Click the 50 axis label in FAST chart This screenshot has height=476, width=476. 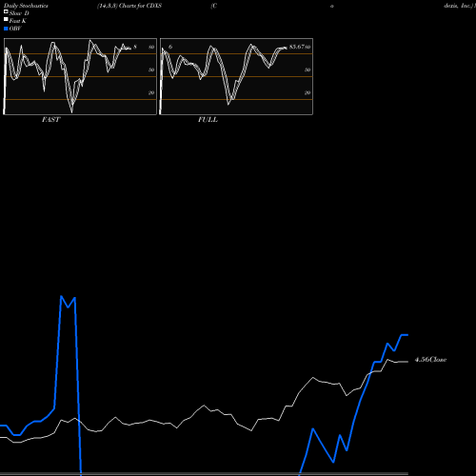[151, 69]
